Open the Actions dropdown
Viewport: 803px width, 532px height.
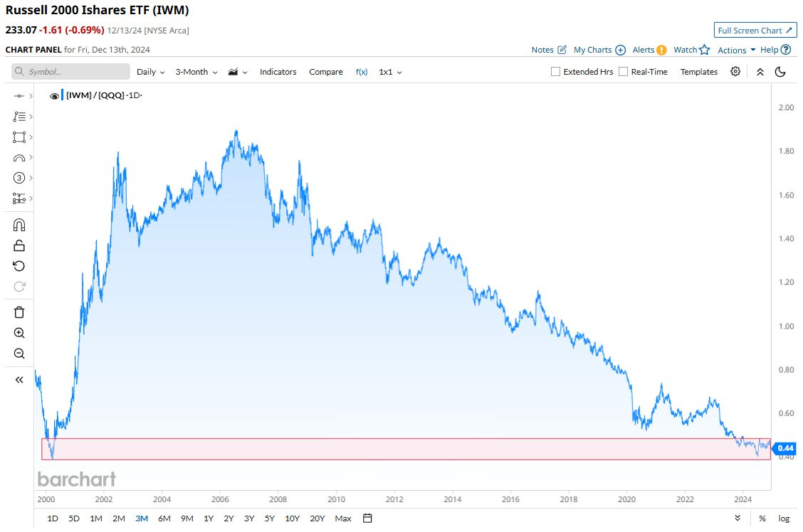736,50
